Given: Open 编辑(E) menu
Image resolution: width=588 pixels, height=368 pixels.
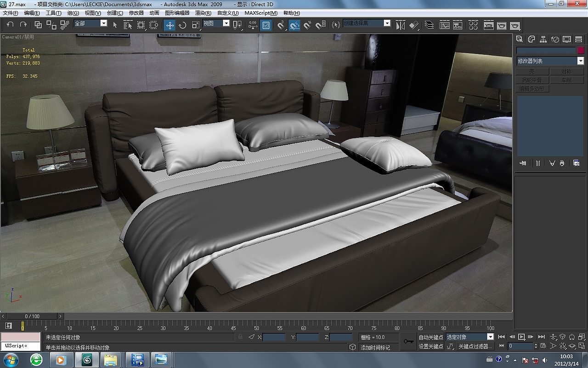Looking at the screenshot, I should click(32, 13).
